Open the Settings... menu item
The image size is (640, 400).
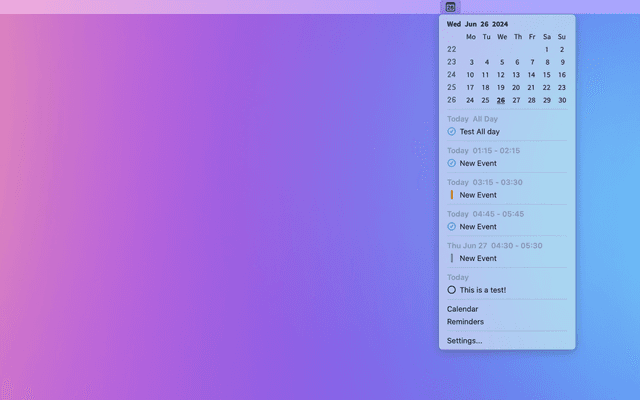[464, 341]
